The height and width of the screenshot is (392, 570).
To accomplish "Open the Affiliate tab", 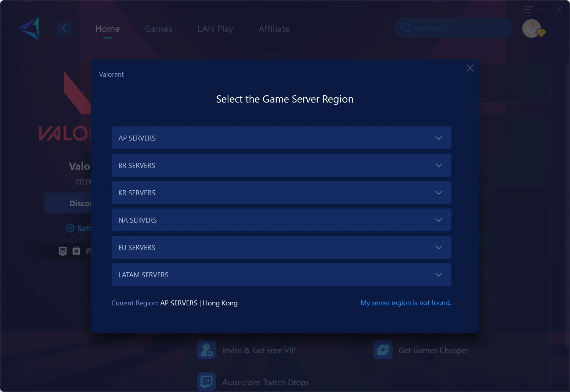I will [274, 29].
